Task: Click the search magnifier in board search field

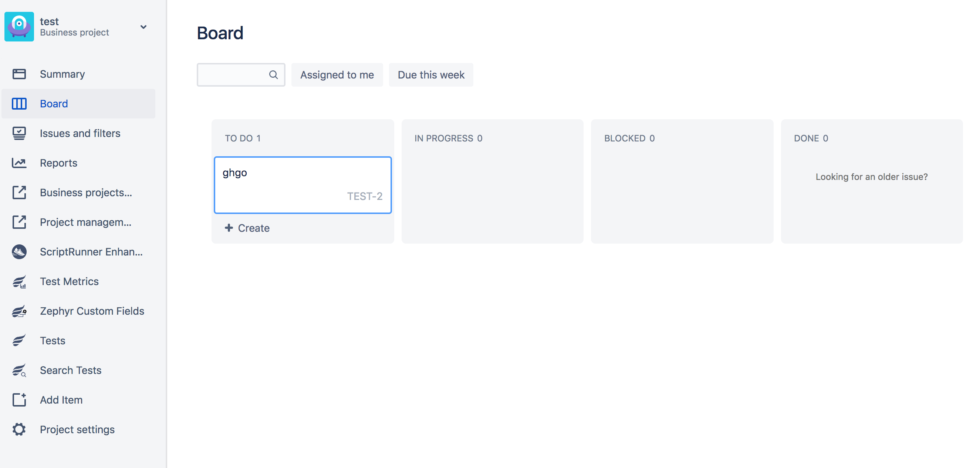Action: pos(274,75)
